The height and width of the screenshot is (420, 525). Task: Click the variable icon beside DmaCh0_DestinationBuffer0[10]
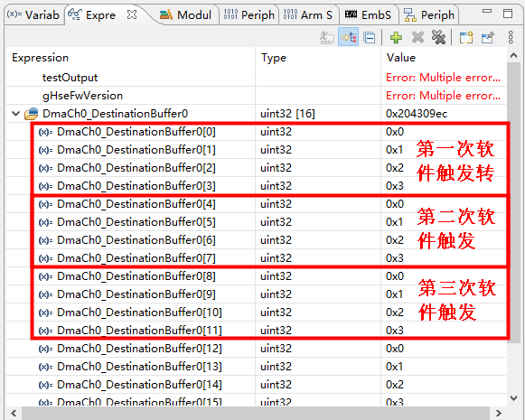[45, 313]
